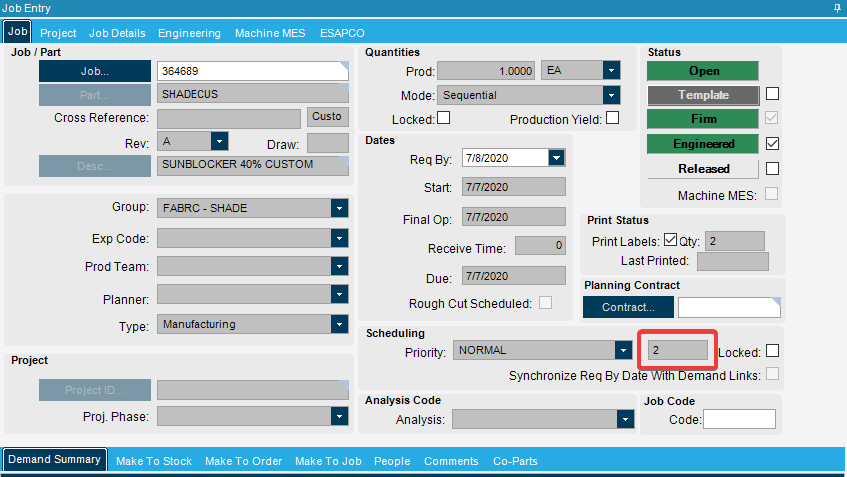The width and height of the screenshot is (847, 477).
Task: Select the Machine MES tab
Action: [270, 33]
